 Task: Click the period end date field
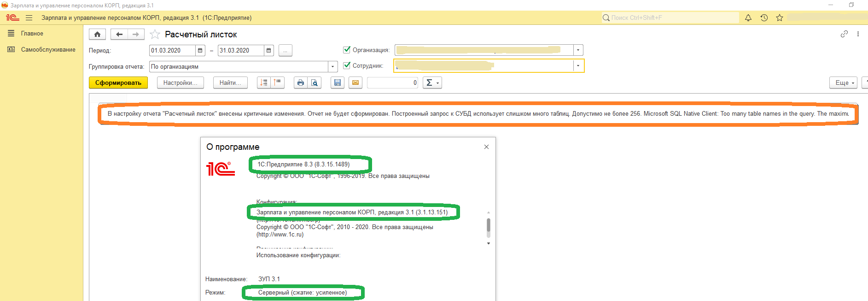(x=241, y=50)
